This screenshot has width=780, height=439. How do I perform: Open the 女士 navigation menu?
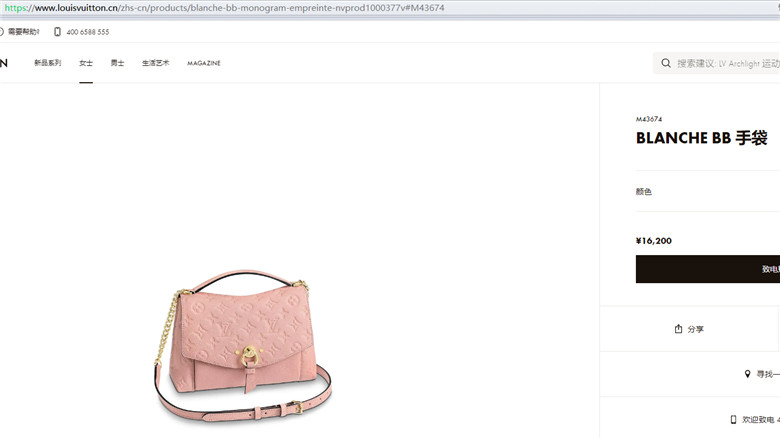click(x=86, y=63)
